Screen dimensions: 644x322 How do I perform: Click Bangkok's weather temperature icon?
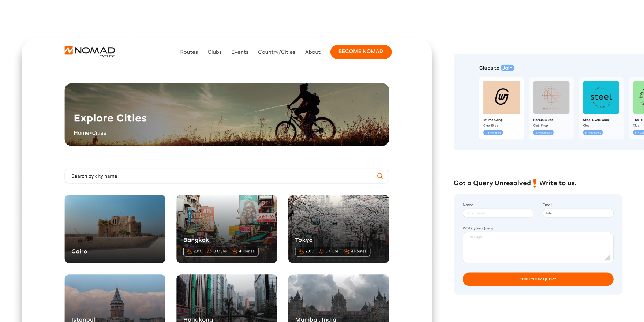[x=189, y=251]
